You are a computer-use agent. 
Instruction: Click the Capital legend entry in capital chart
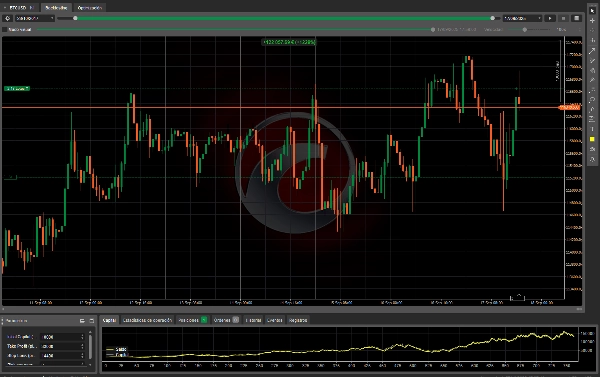pos(117,355)
